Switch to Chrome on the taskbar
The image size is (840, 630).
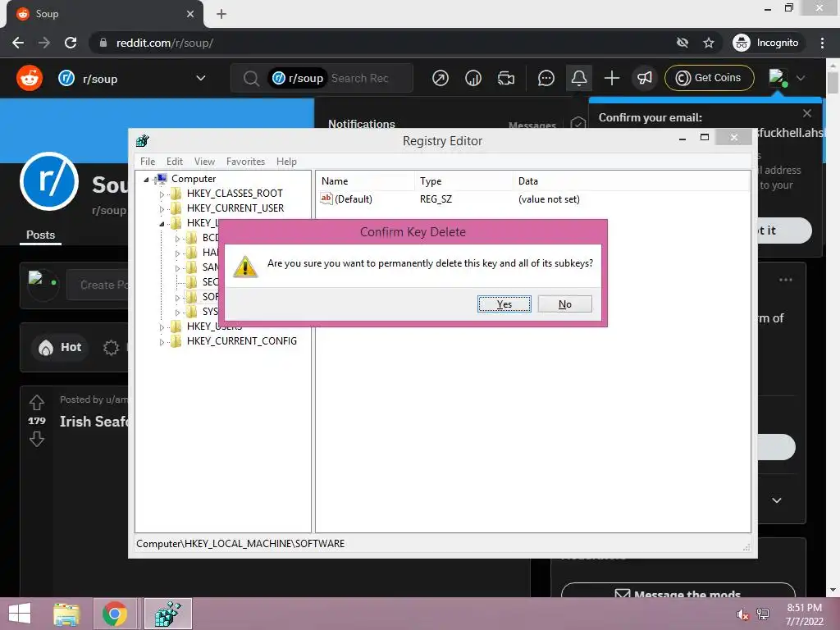(x=115, y=614)
